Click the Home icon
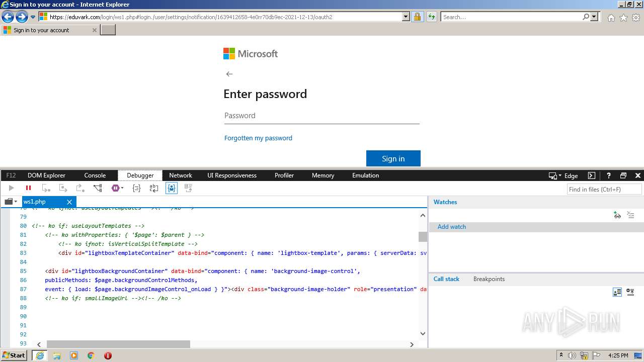This screenshot has height=362, width=644. pos(611,18)
